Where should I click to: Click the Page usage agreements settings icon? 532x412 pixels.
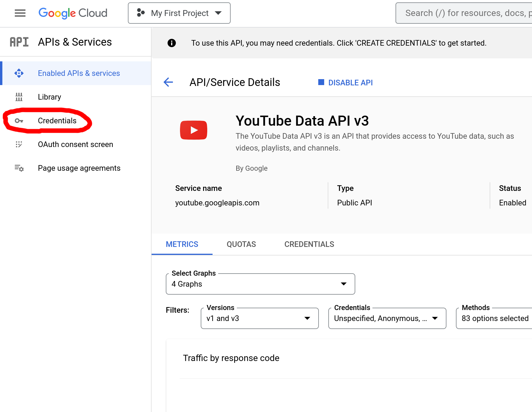[19, 168]
